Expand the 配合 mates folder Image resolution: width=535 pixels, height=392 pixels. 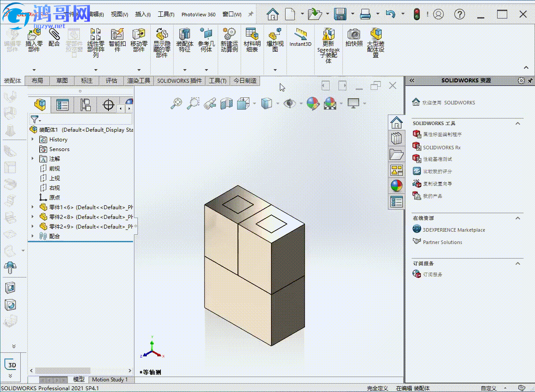[x=33, y=236]
